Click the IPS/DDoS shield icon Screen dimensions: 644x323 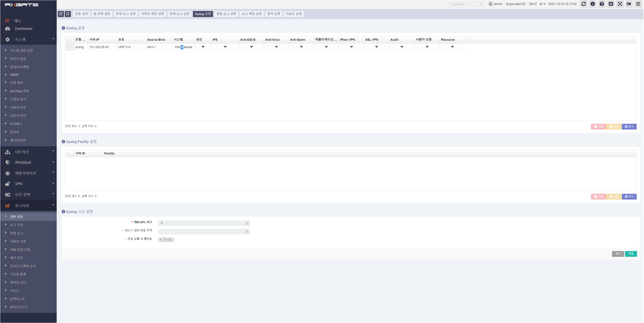click(7, 163)
